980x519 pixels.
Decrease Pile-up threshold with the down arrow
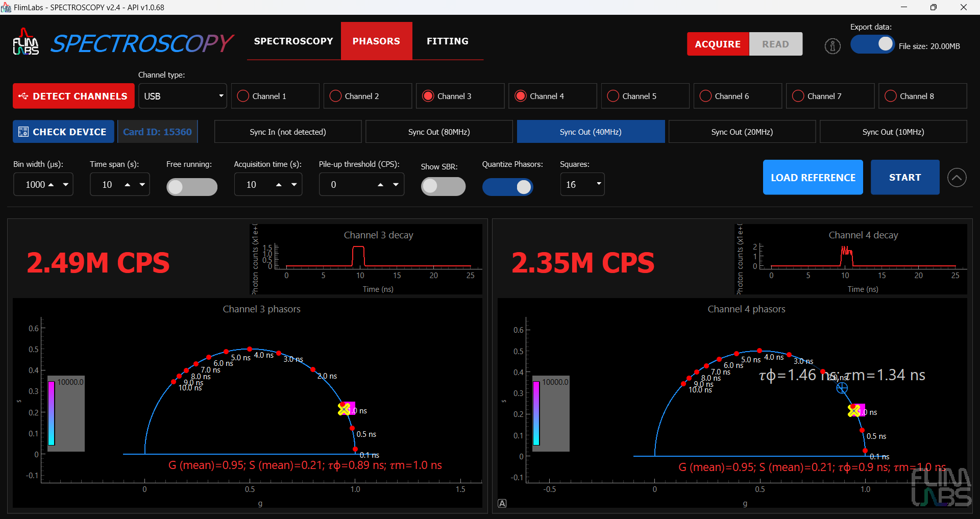396,184
